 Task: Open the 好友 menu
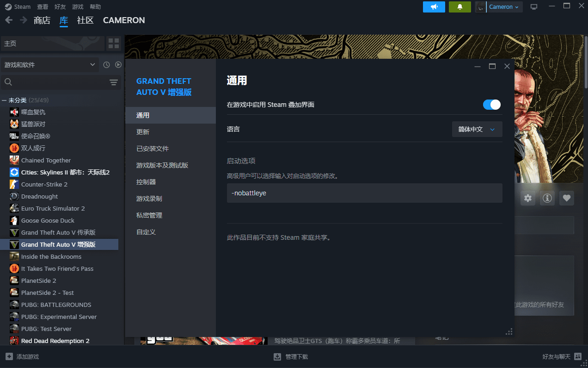[x=60, y=7]
